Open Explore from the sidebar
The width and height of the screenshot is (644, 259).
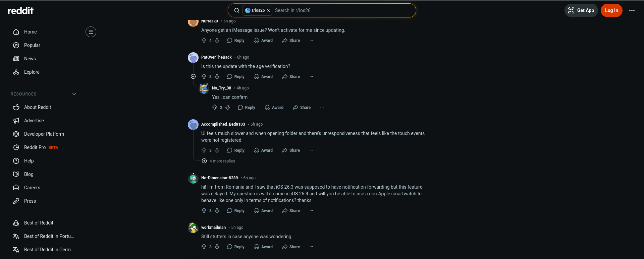[32, 72]
